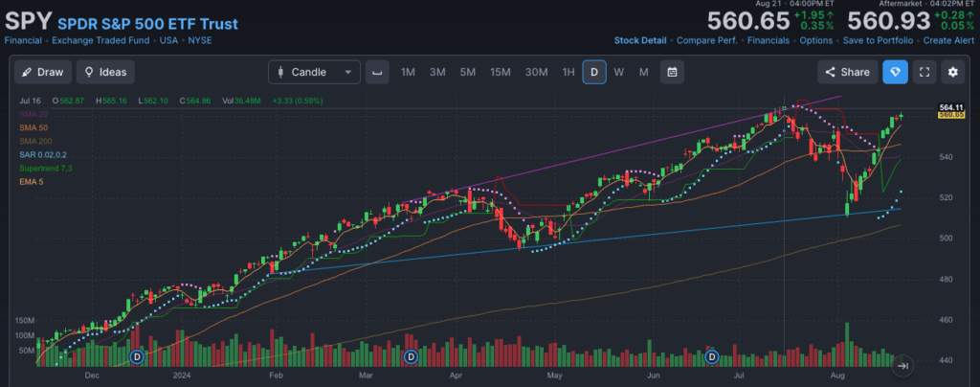Viewport: 980px width, 387px height.
Task: Click the Share button
Action: (846, 72)
